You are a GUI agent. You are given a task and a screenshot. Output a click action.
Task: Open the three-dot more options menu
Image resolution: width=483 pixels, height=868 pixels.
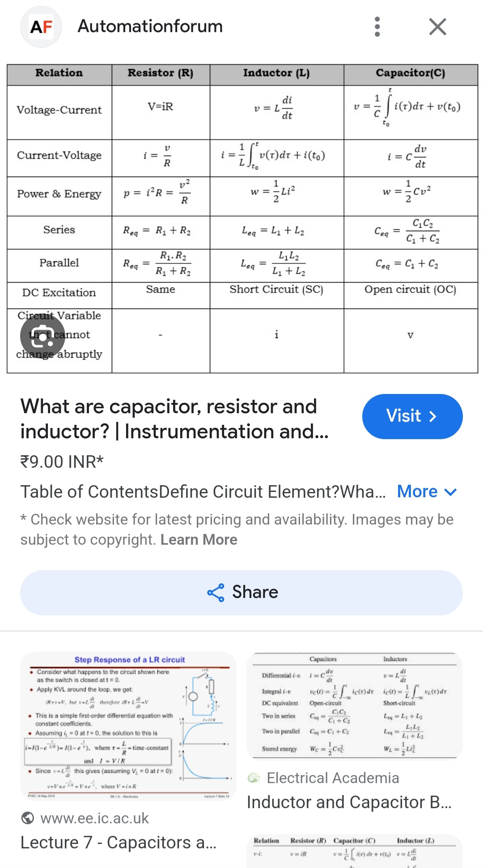tap(377, 27)
